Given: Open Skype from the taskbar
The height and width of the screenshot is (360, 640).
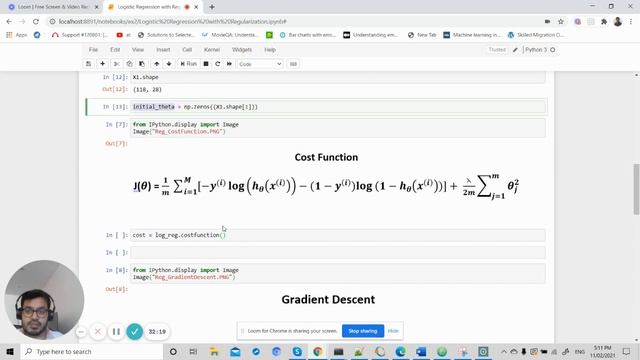Looking at the screenshot, I should coord(297,351).
